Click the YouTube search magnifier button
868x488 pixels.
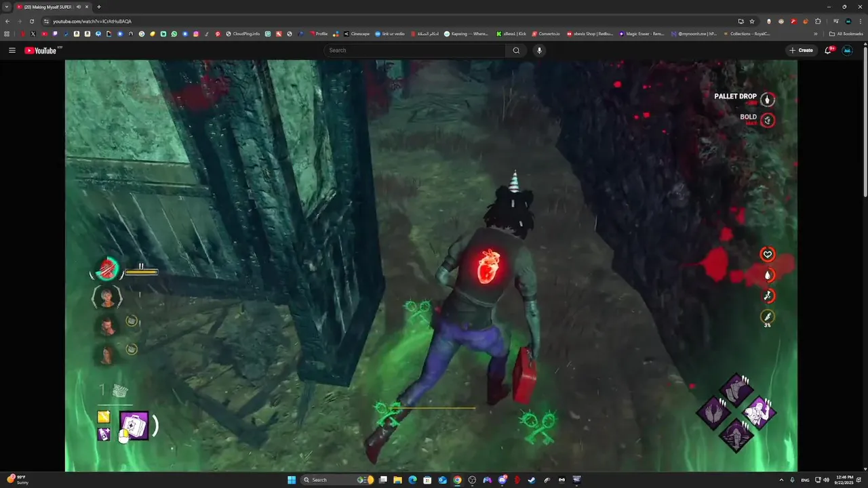(x=516, y=50)
